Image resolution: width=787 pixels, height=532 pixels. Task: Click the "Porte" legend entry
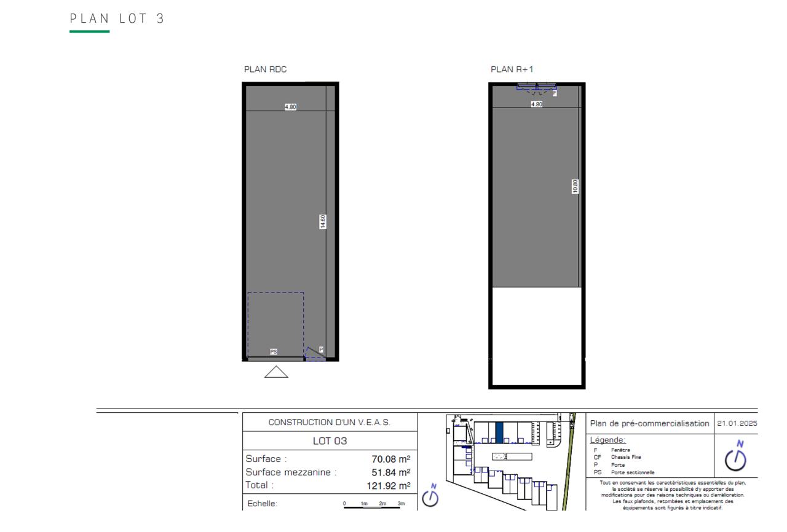pos(618,465)
